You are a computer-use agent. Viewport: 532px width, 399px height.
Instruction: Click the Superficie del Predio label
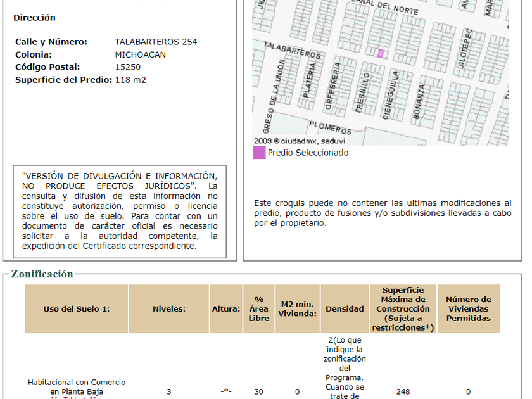tap(63, 80)
